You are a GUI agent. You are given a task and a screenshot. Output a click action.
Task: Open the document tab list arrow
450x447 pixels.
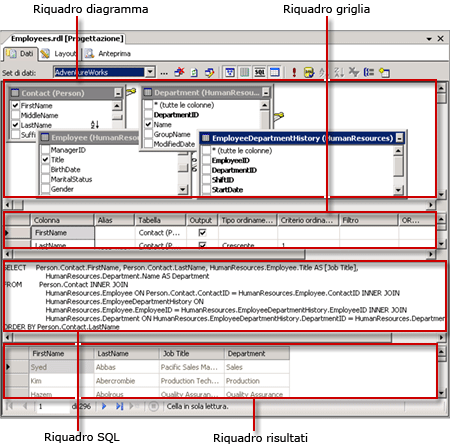click(x=429, y=39)
